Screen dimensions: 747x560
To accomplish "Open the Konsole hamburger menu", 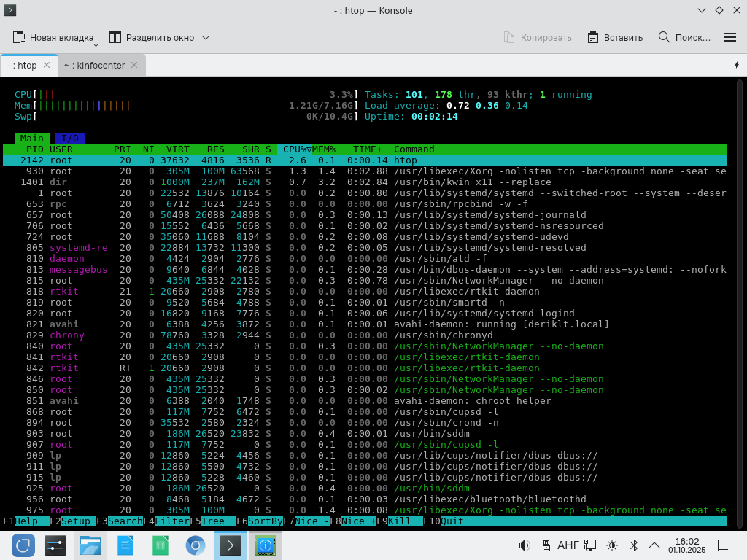I will (x=729, y=37).
